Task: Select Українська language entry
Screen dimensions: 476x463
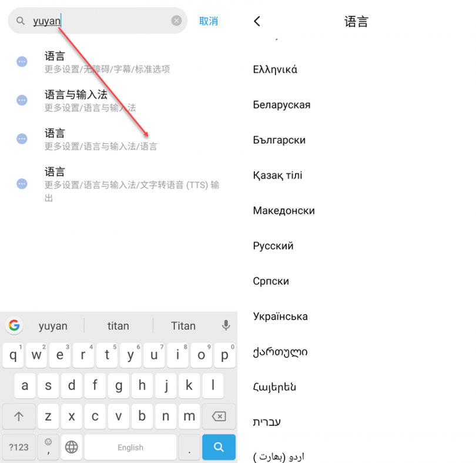Action: tap(280, 316)
